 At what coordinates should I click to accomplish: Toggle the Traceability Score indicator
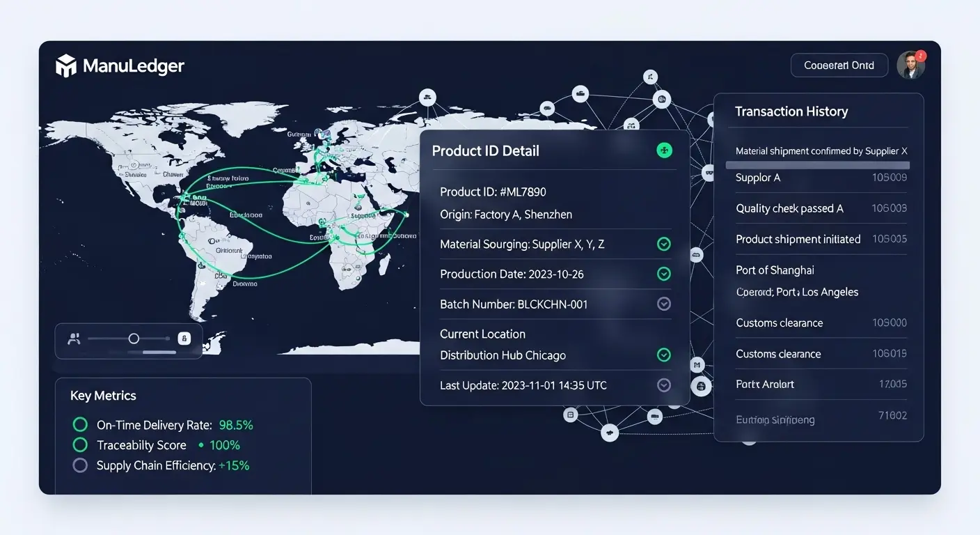click(80, 445)
